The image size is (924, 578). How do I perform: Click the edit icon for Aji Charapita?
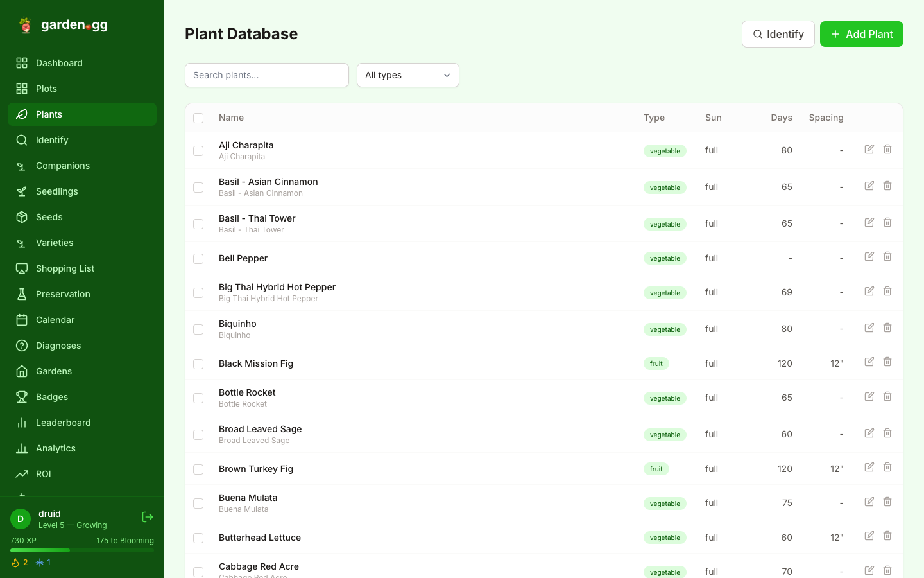tap(869, 149)
